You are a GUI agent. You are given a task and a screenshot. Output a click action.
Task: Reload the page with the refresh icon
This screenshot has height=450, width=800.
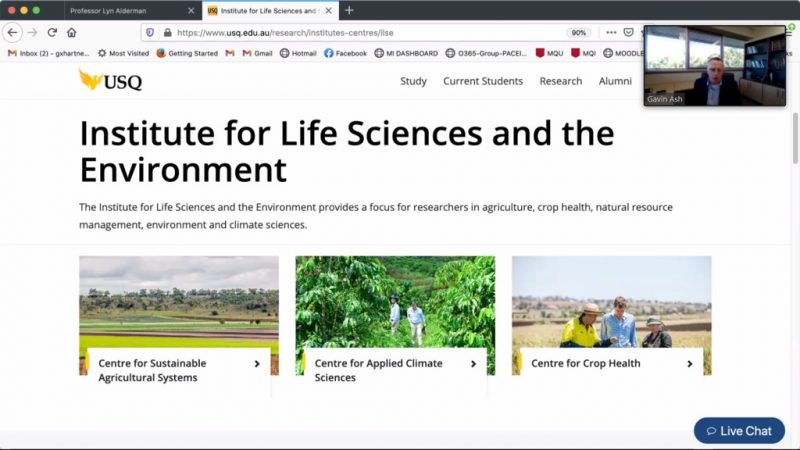(x=52, y=32)
